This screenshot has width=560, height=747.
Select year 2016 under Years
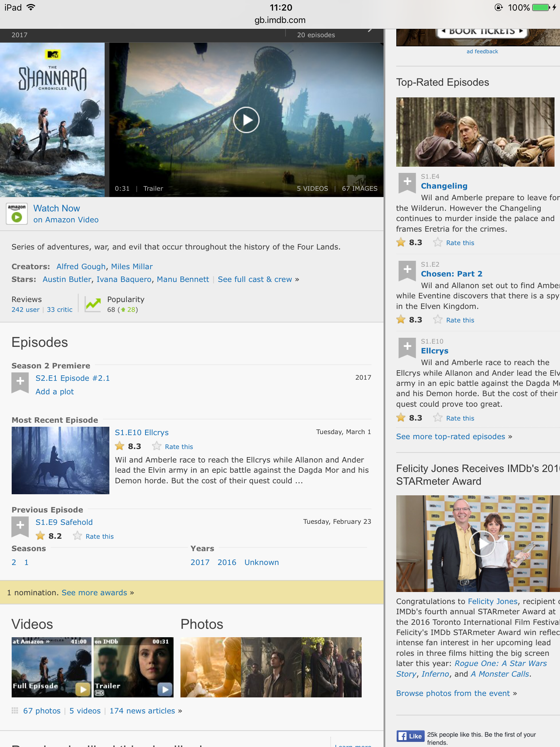point(227,562)
